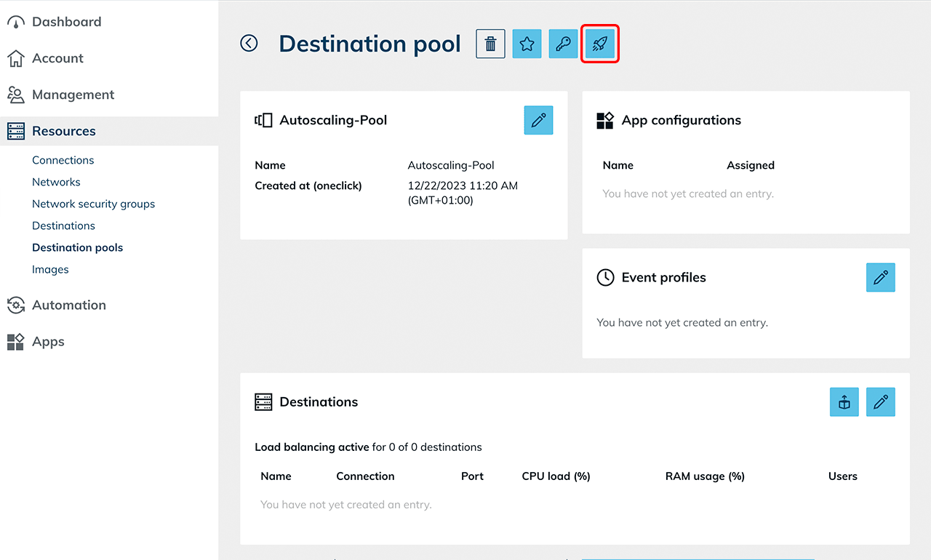
Task: Edit Event profiles with pencil icon
Action: point(880,278)
